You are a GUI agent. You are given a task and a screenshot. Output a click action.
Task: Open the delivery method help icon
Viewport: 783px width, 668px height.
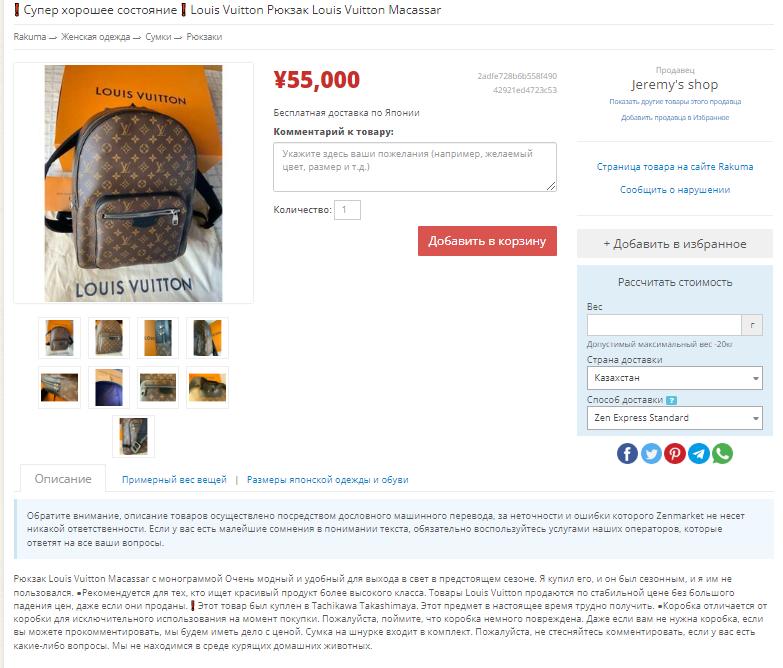tap(672, 400)
